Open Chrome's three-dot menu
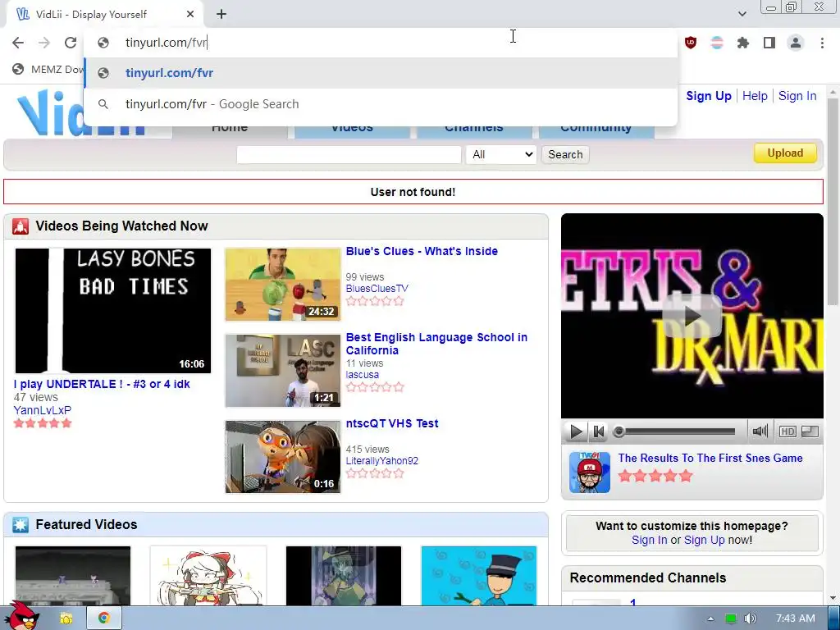The height and width of the screenshot is (630, 840). click(x=822, y=43)
